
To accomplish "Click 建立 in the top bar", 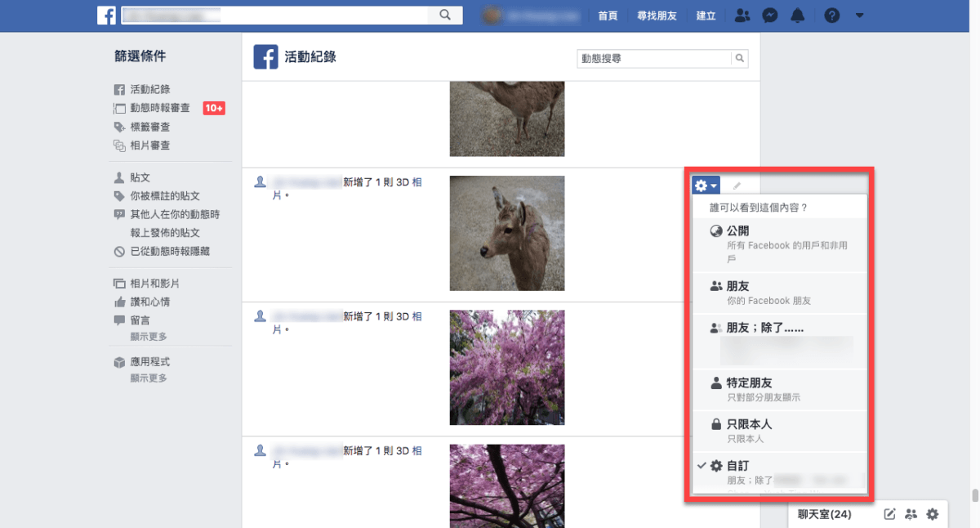I will [x=706, y=16].
